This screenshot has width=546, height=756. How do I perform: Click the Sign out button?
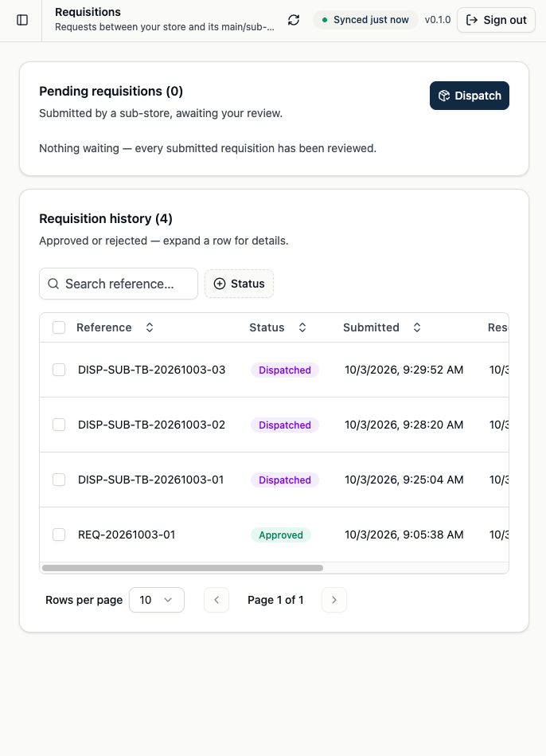click(x=496, y=20)
